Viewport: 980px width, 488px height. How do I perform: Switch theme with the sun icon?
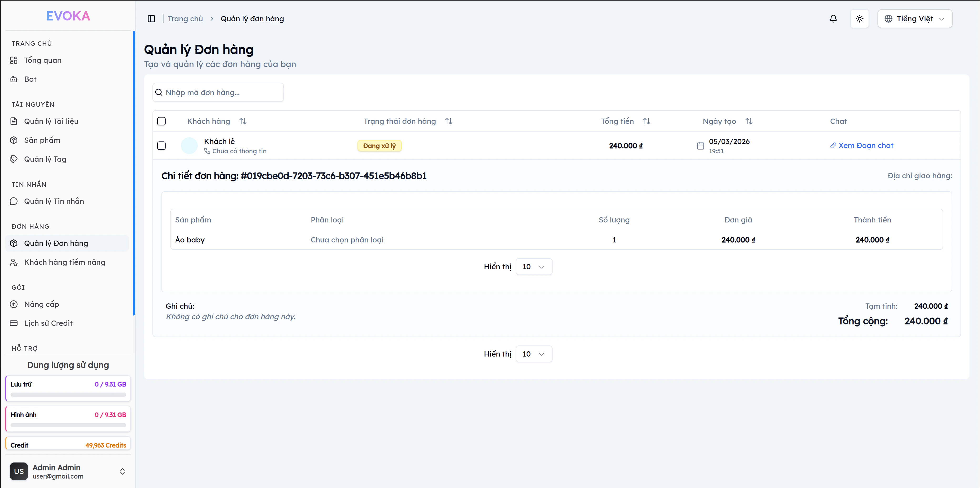(x=859, y=19)
